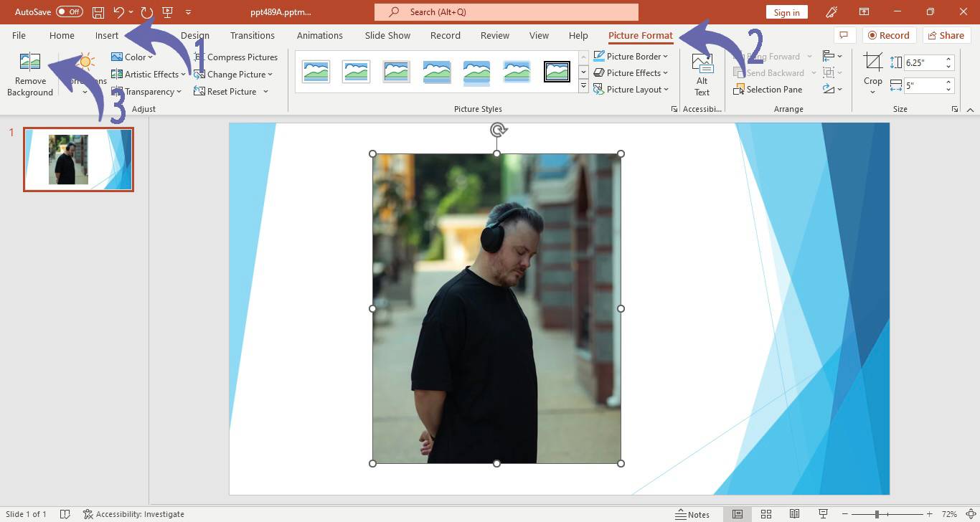Click the rotation handle above the picture
The width and height of the screenshot is (980, 522).
point(498,130)
